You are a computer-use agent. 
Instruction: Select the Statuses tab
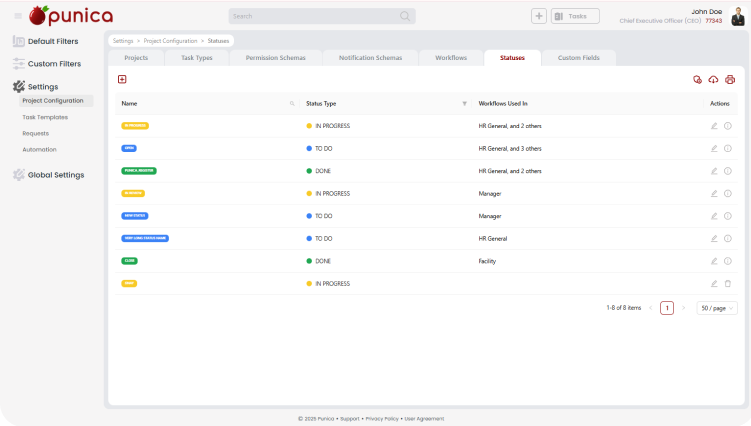coord(512,58)
